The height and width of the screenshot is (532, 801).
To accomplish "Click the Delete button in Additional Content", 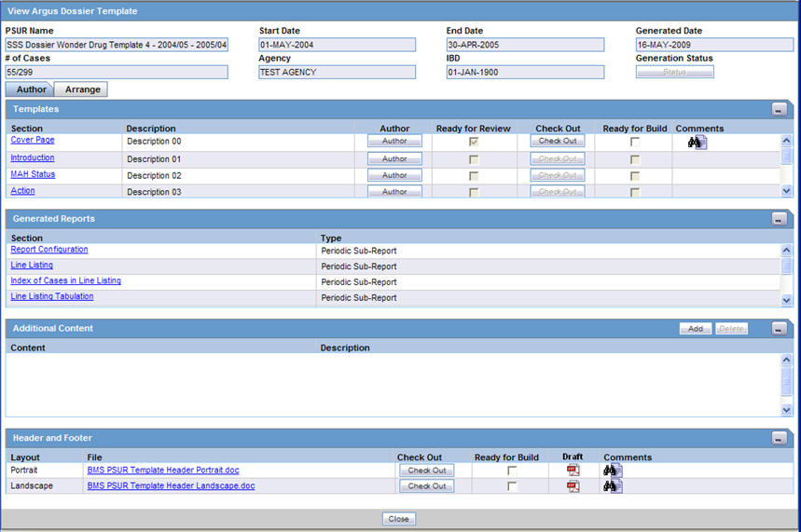I will click(x=731, y=329).
